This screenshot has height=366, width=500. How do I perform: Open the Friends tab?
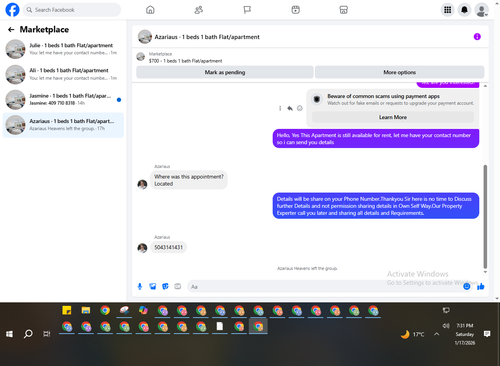(x=199, y=10)
